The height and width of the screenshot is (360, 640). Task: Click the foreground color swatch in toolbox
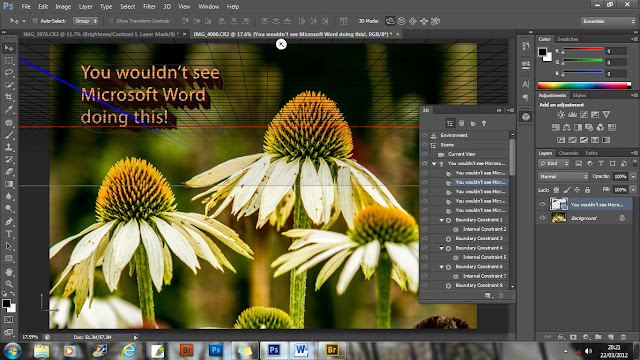click(6, 303)
